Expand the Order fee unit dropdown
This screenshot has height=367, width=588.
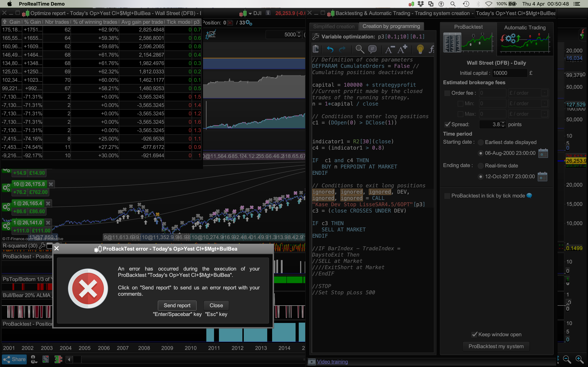544,93
